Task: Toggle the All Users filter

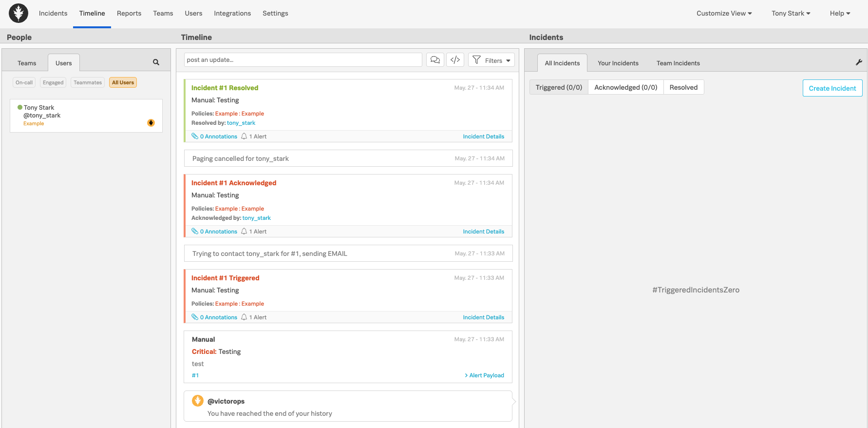Action: pyautogui.click(x=123, y=82)
